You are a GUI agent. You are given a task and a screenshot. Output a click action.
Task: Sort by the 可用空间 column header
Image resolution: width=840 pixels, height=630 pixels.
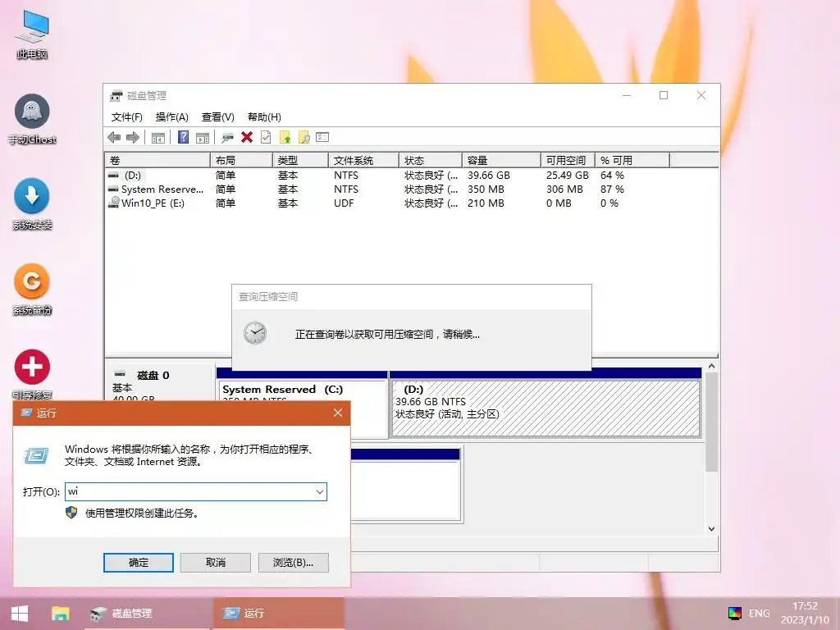(568, 160)
